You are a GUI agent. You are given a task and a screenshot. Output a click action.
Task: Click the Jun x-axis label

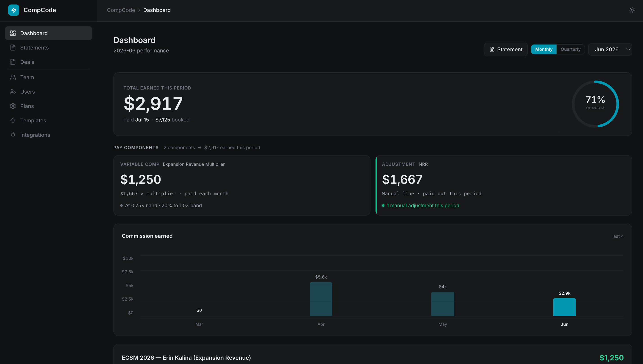coord(564,324)
